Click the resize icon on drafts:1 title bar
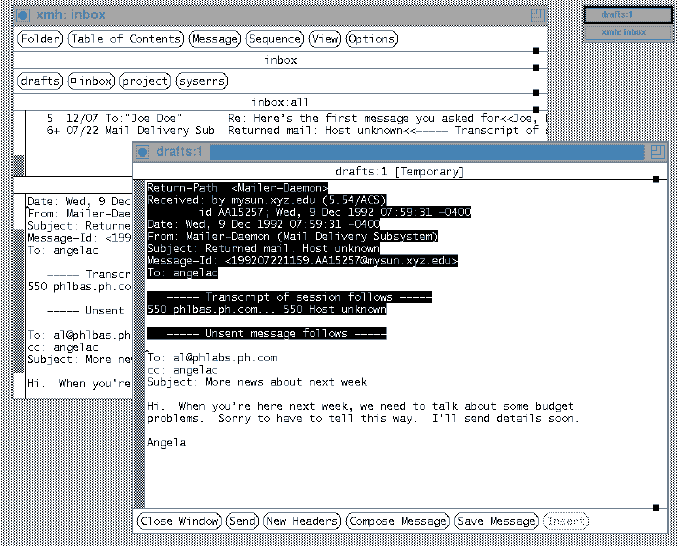Image resolution: width=678 pixels, height=546 pixels. point(657,151)
